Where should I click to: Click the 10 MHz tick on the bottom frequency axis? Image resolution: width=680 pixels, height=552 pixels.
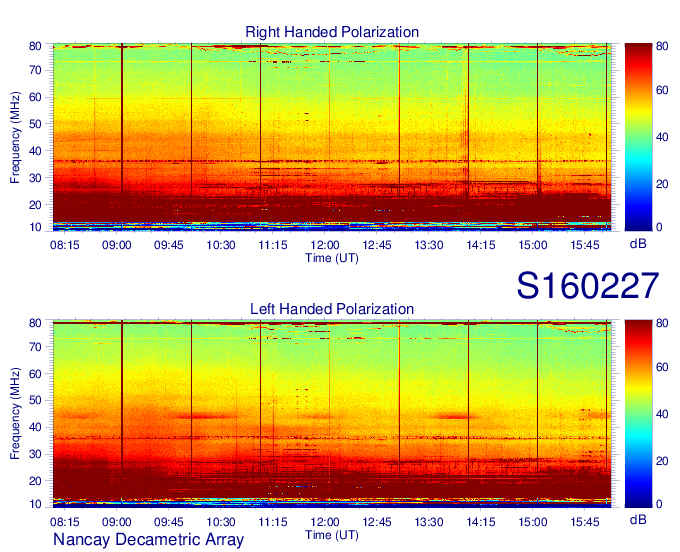coord(35,504)
